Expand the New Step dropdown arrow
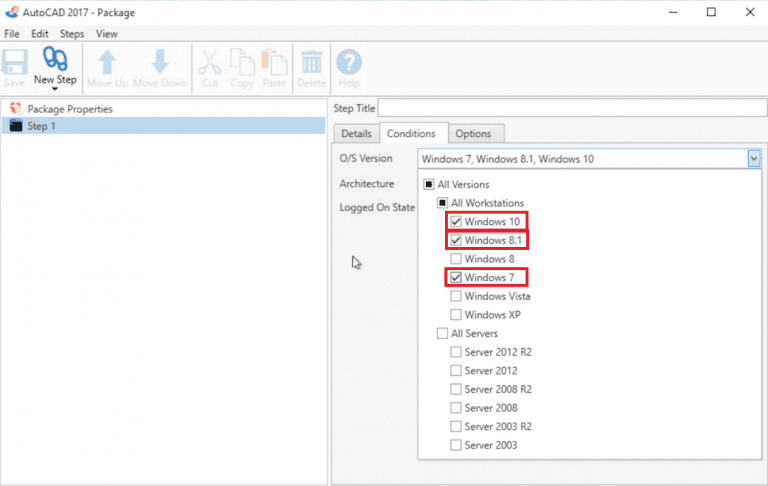Screen dimensions: 768x486 (x=55, y=89)
